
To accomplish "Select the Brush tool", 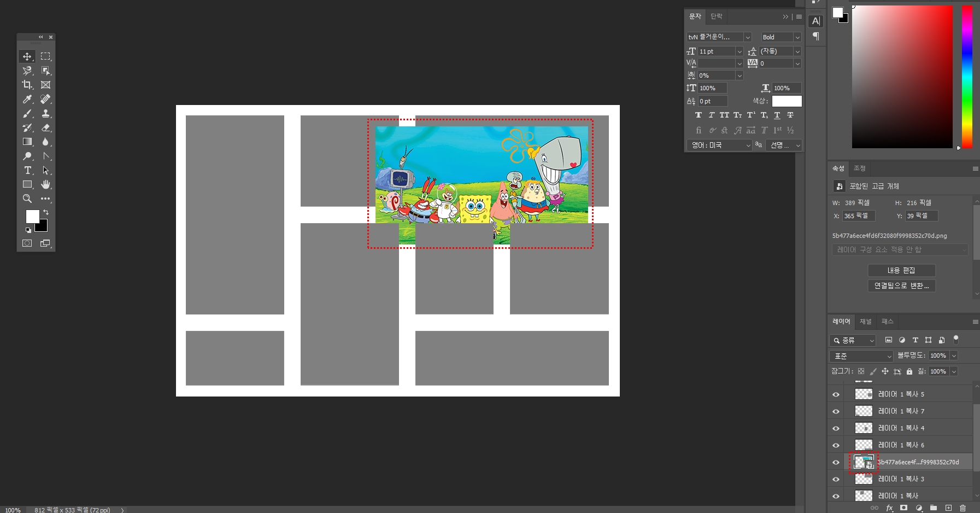I will pyautogui.click(x=27, y=113).
